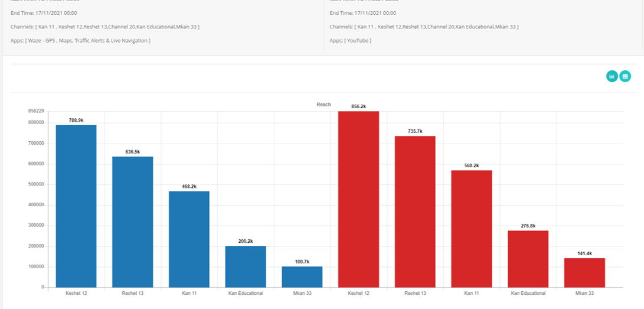Viewport: 644px width, 309px height.
Task: Switch to bar chart view icon
Action: tap(612, 76)
